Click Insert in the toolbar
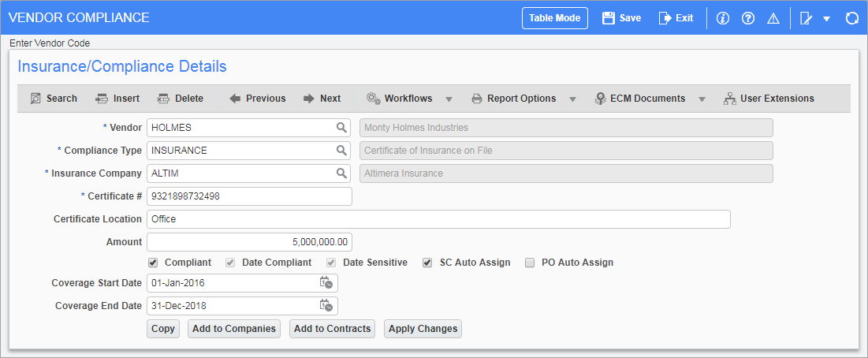868x358 pixels. point(118,99)
